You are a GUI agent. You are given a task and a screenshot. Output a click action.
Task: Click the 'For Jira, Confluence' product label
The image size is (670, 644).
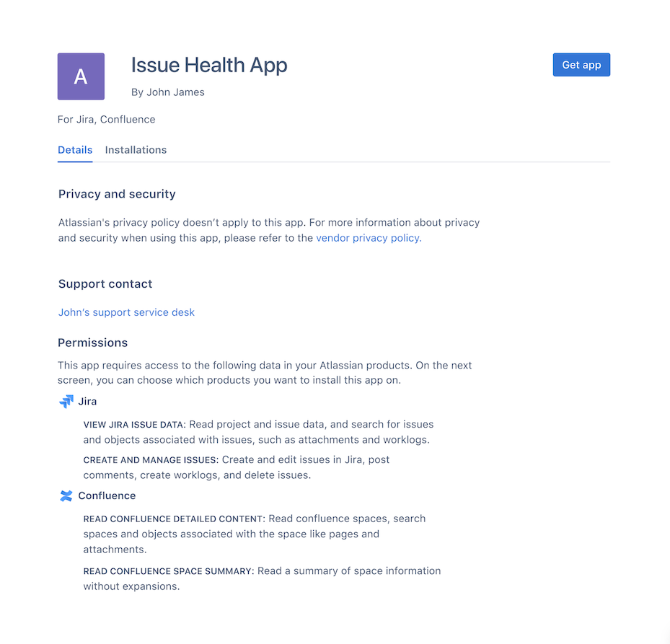pos(106,119)
